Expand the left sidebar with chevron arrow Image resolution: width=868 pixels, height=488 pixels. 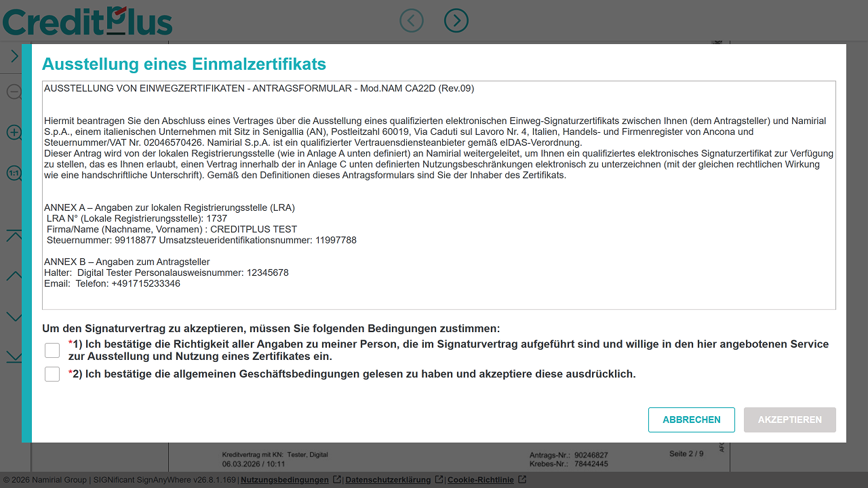point(14,56)
